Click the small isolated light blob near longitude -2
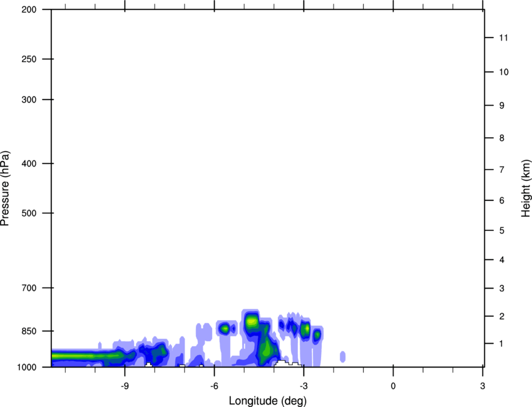The width and height of the screenshot is (532, 407). (x=343, y=357)
